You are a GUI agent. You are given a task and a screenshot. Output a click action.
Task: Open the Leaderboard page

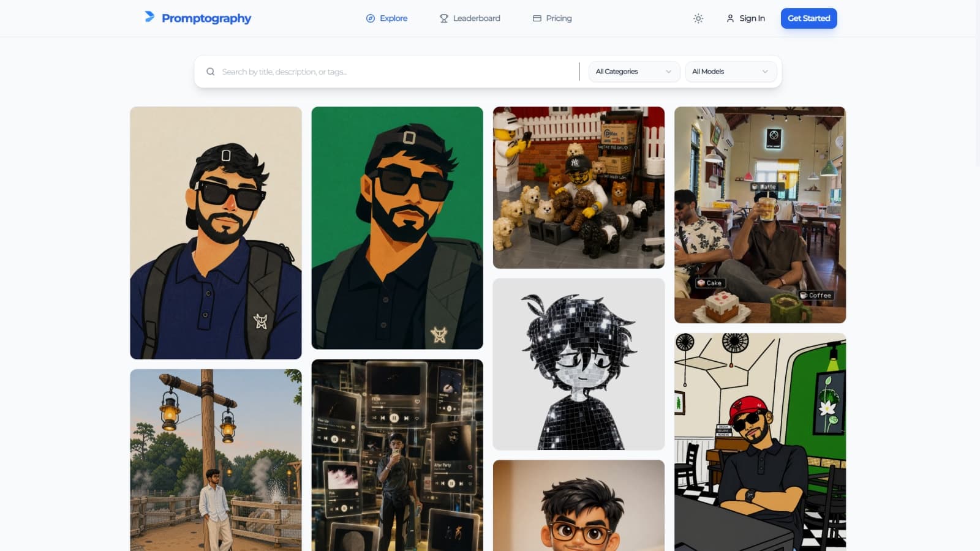pyautogui.click(x=470, y=18)
